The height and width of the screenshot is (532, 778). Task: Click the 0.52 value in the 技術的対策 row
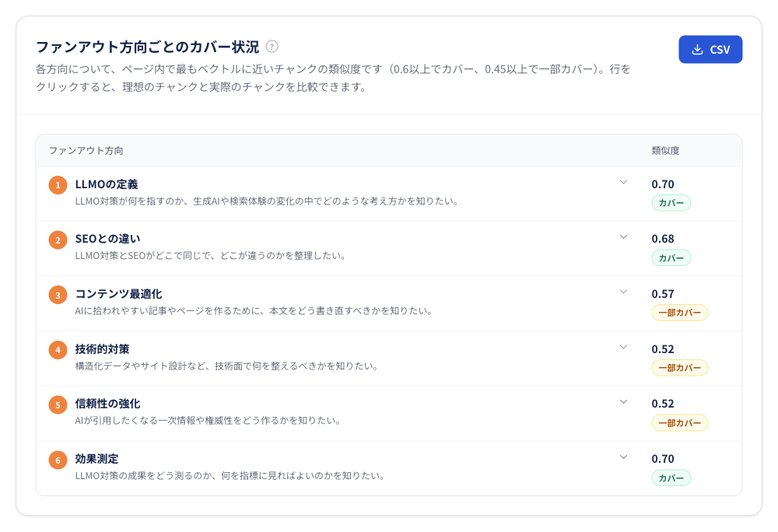(663, 349)
